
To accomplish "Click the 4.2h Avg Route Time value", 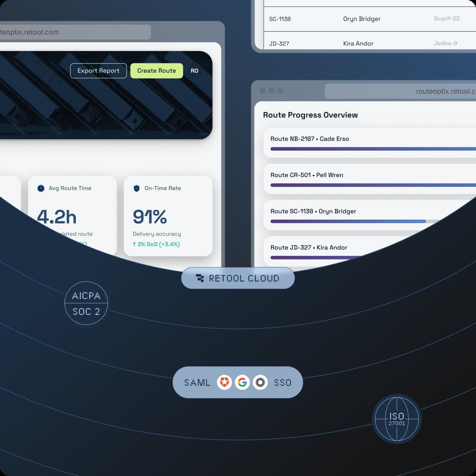I will point(57,217).
